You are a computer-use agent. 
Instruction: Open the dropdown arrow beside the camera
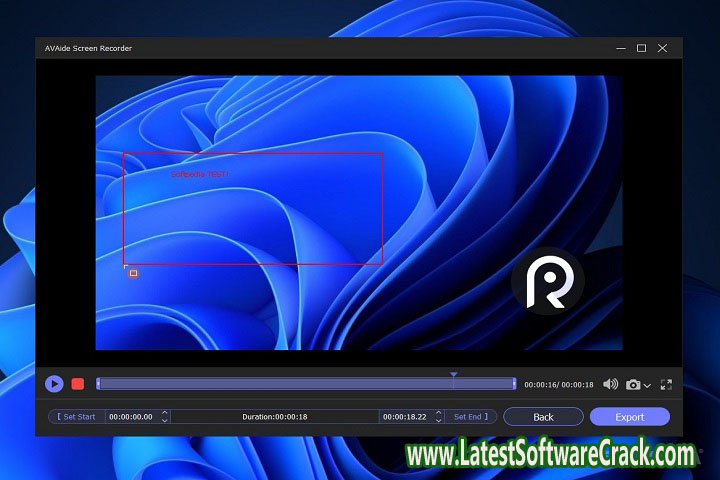(x=647, y=385)
